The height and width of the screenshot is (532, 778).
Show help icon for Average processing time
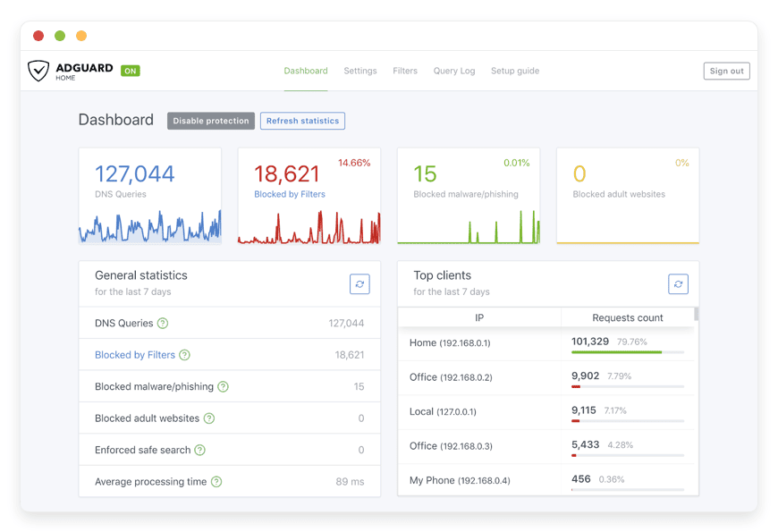point(216,481)
